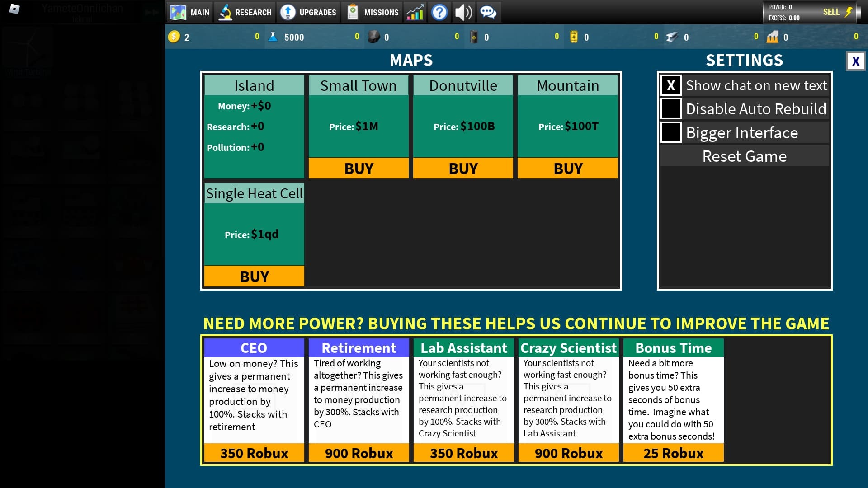Click the Reset Game button
The height and width of the screenshot is (488, 868).
click(x=745, y=156)
